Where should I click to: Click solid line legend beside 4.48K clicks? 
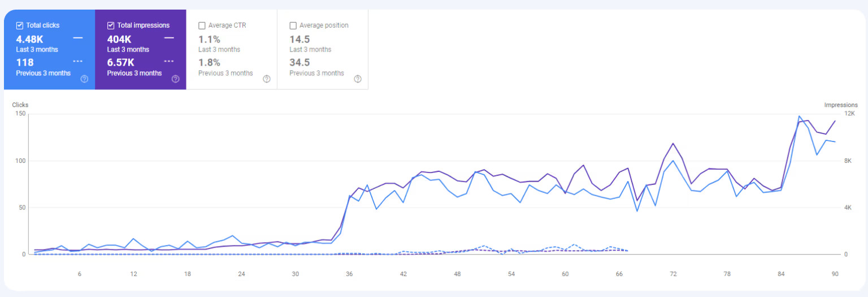coord(78,38)
